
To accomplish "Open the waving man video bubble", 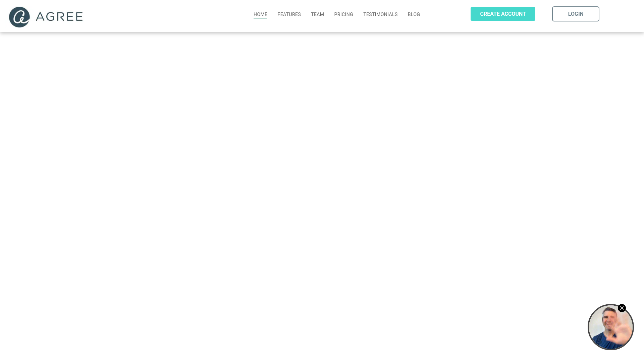I will pos(610,327).
